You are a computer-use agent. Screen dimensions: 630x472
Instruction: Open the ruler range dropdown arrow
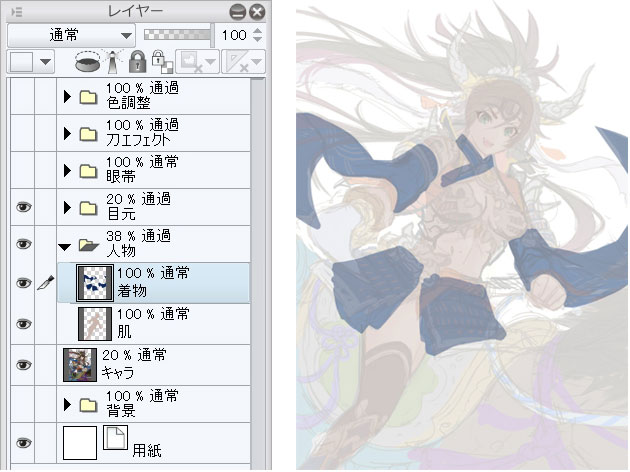click(256, 62)
